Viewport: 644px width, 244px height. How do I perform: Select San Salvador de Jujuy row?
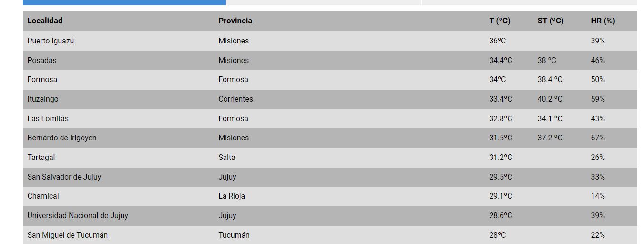click(64, 177)
